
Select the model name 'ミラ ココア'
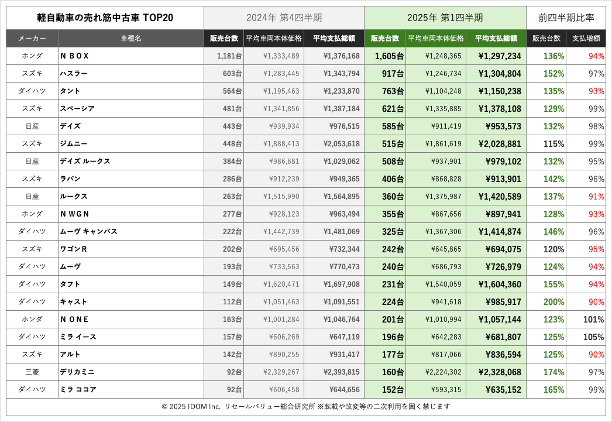[x=78, y=390]
